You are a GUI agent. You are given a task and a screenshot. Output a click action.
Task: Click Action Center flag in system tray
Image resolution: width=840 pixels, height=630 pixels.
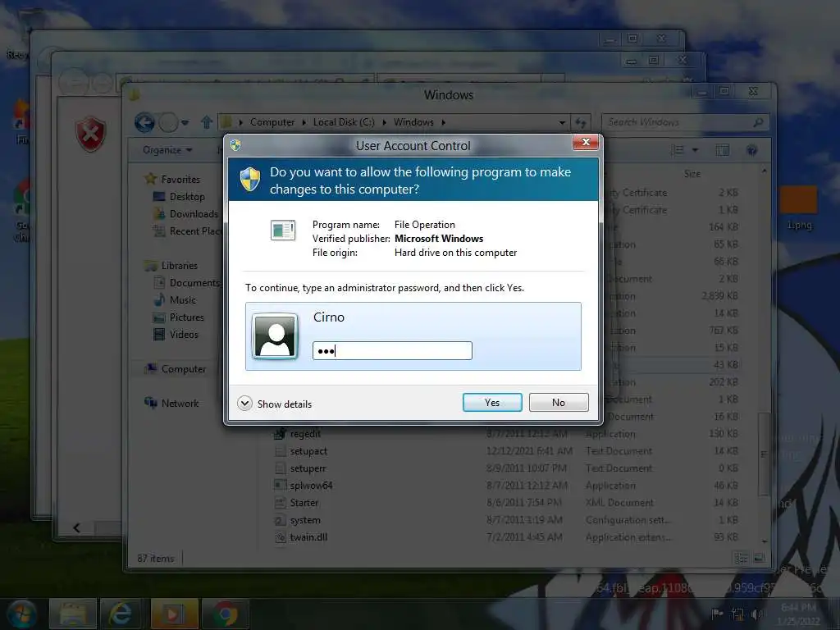tap(717, 614)
